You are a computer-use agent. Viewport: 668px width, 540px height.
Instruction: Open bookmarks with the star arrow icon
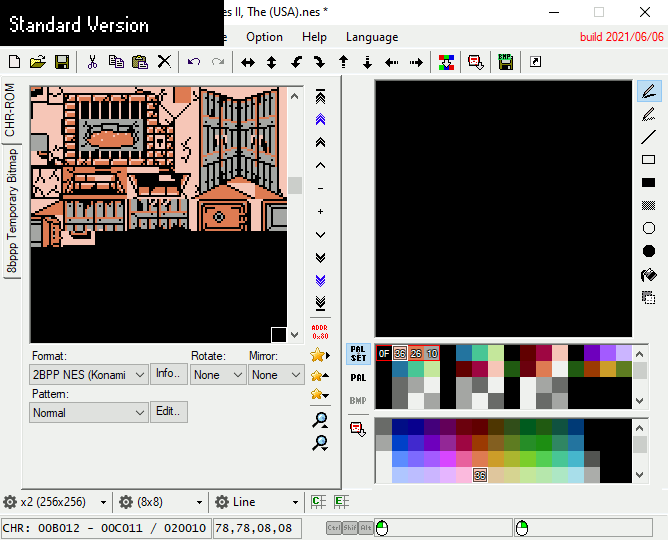pyautogui.click(x=320, y=355)
